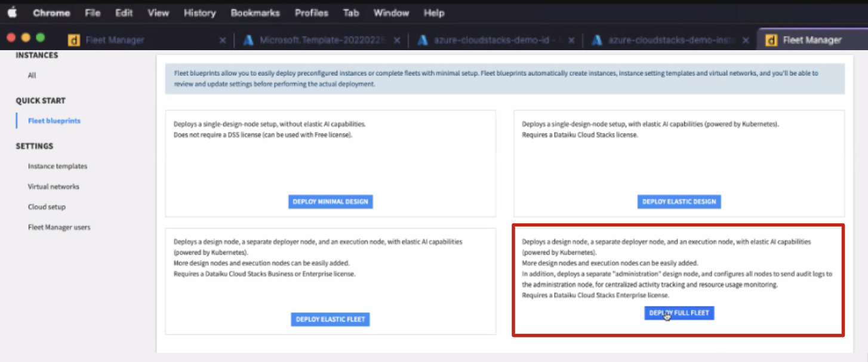868x362 pixels.
Task: Open Fleet Manager users settings
Action: (x=59, y=227)
